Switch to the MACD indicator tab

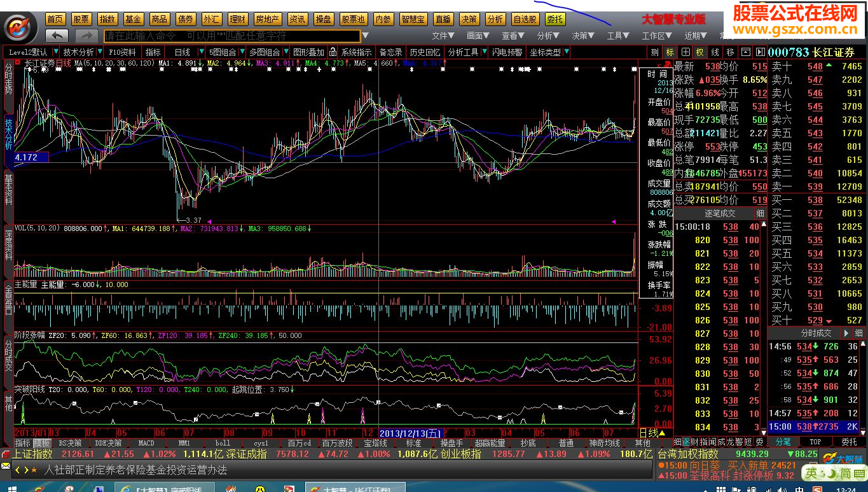click(x=146, y=443)
